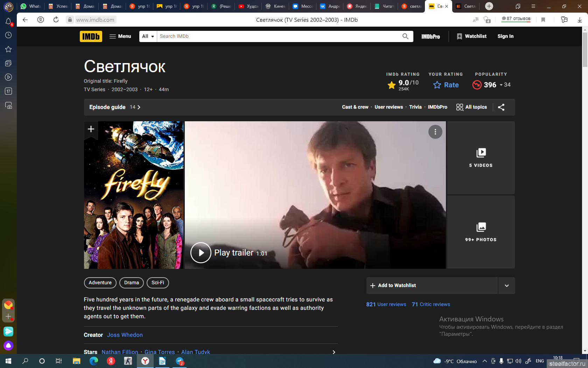Open the IMDb rating 9.0/10 details
The image size is (588, 368).
click(403, 85)
